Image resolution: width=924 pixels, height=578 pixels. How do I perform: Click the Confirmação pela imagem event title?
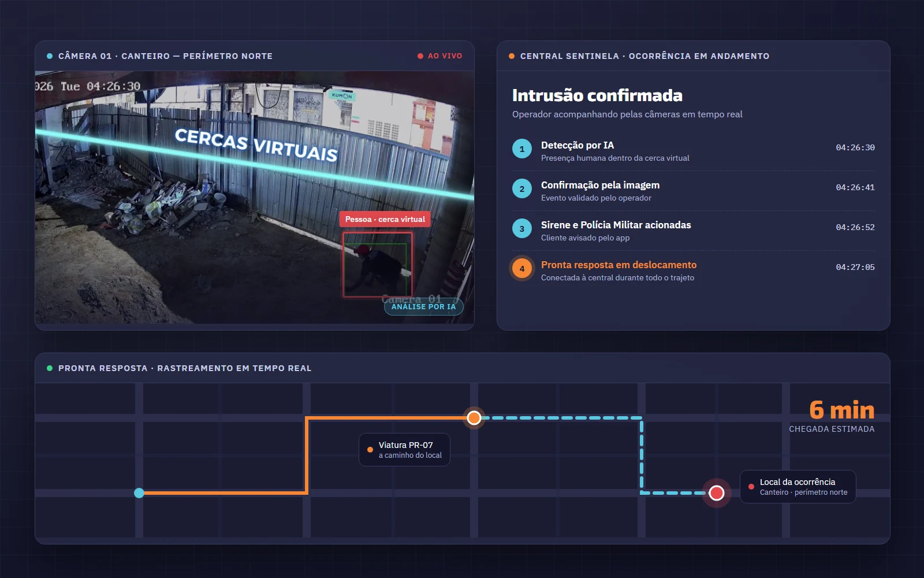tap(600, 186)
